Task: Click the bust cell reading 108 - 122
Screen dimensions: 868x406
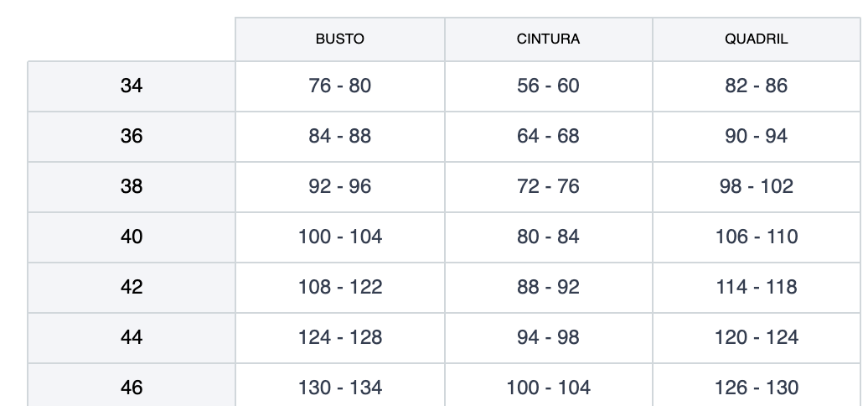Action: click(x=339, y=287)
